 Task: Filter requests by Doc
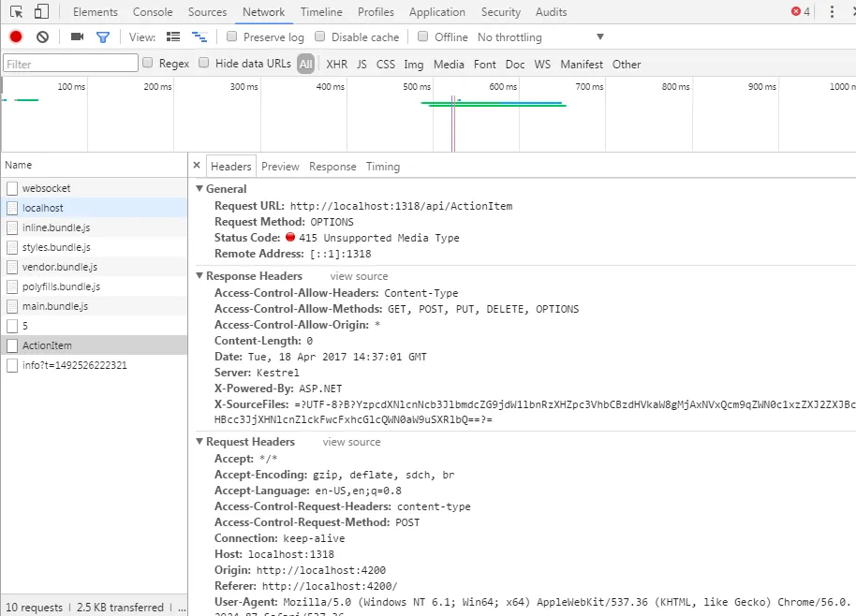[515, 65]
